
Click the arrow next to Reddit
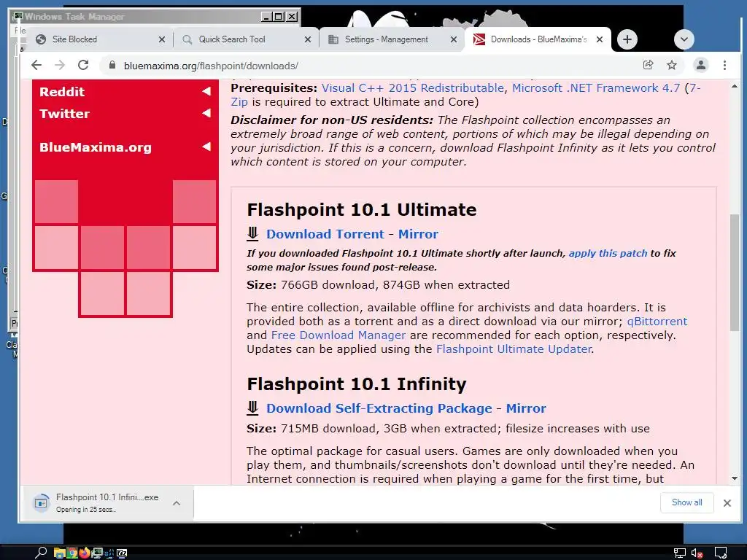click(206, 91)
